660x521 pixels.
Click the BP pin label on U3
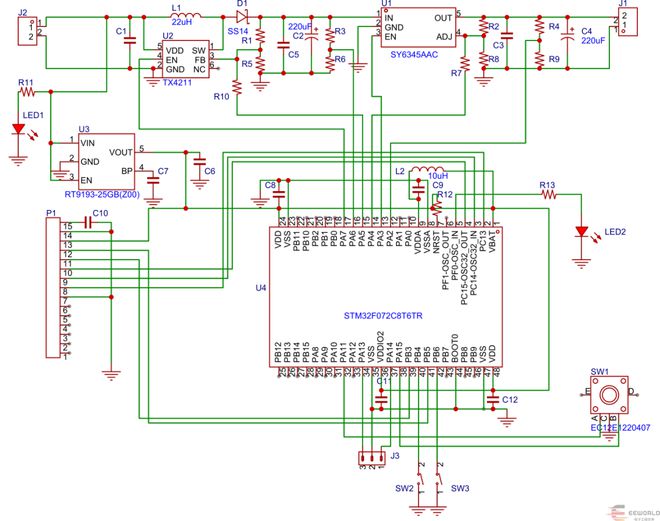pyautogui.click(x=127, y=171)
